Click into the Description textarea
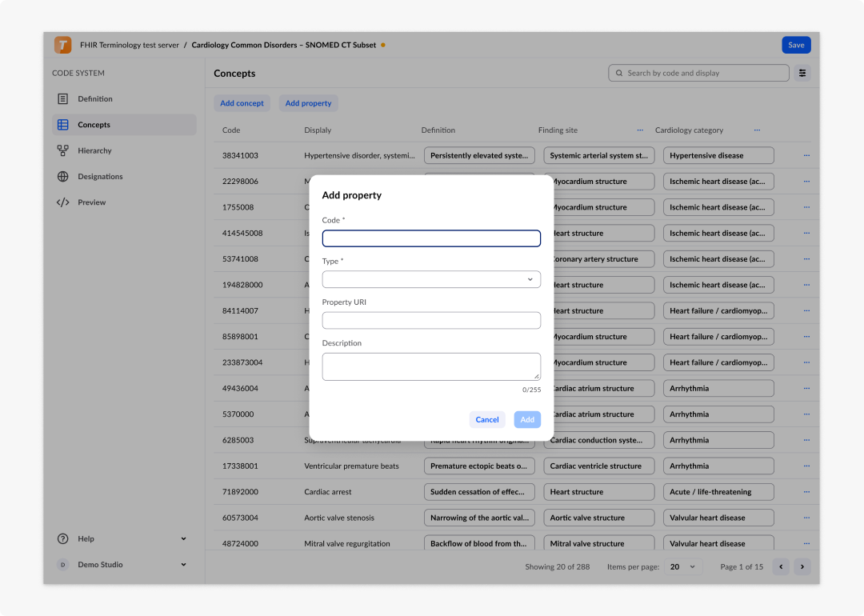Screen dimensions: 864x616 point(431,366)
